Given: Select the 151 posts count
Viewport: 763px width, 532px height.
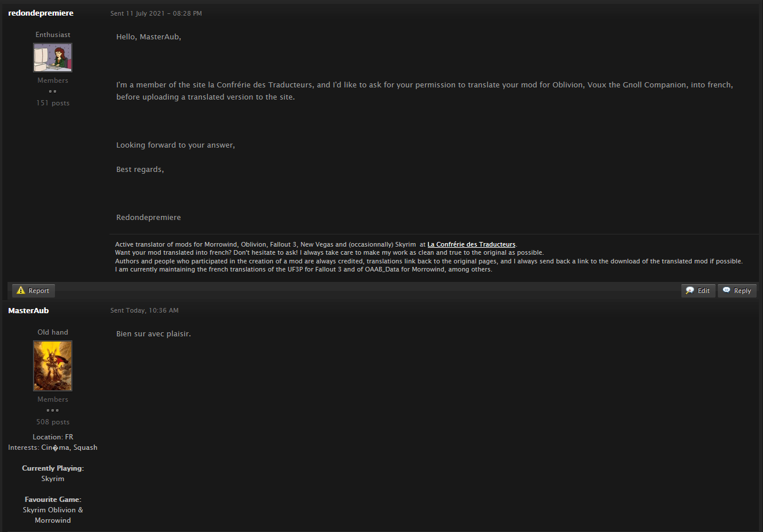Looking at the screenshot, I should click(x=53, y=103).
